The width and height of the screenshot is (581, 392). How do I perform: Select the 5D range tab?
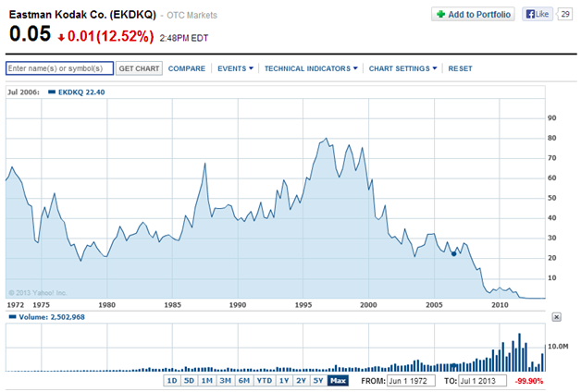point(189,381)
